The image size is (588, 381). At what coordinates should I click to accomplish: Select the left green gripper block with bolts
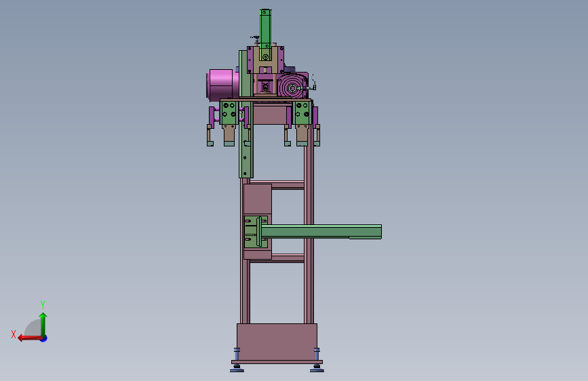click(229, 113)
